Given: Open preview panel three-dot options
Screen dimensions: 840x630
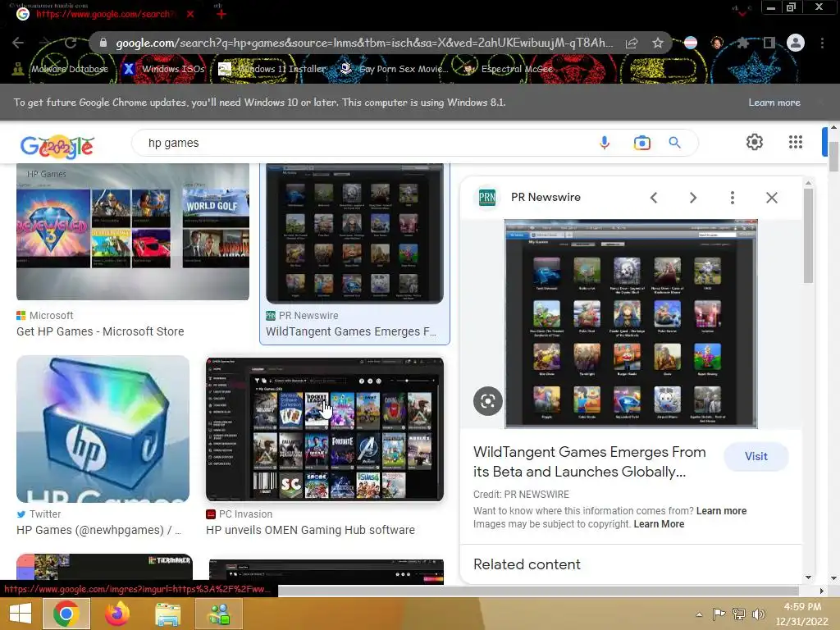Looking at the screenshot, I should click(x=732, y=198).
